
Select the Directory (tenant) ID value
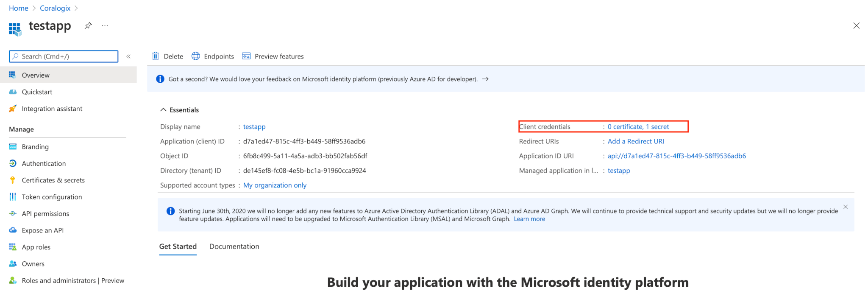click(x=305, y=171)
